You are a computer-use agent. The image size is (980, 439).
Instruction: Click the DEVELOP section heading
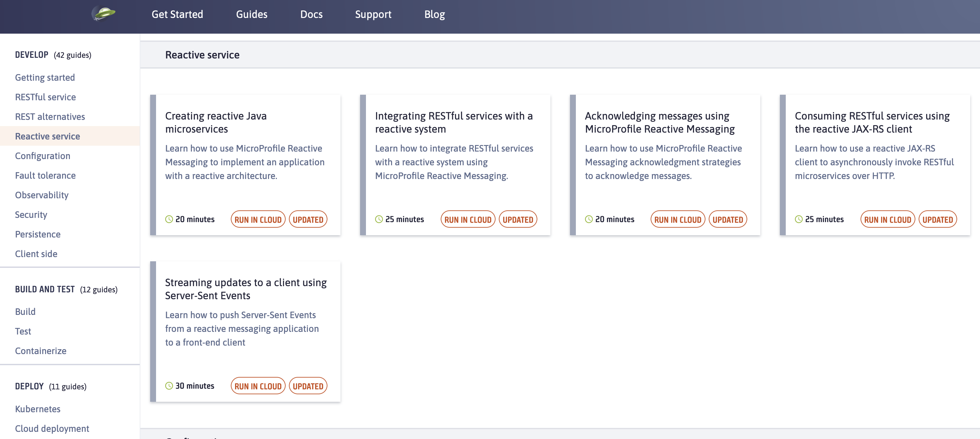32,55
